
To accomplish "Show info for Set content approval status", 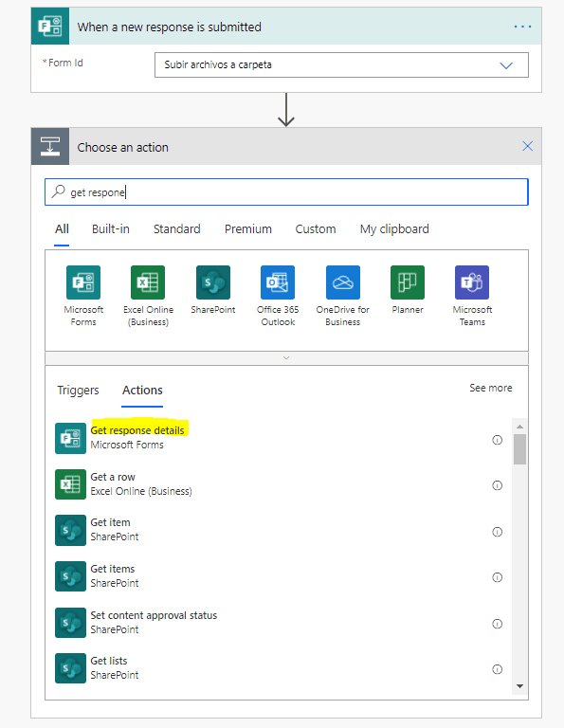I will (x=497, y=624).
